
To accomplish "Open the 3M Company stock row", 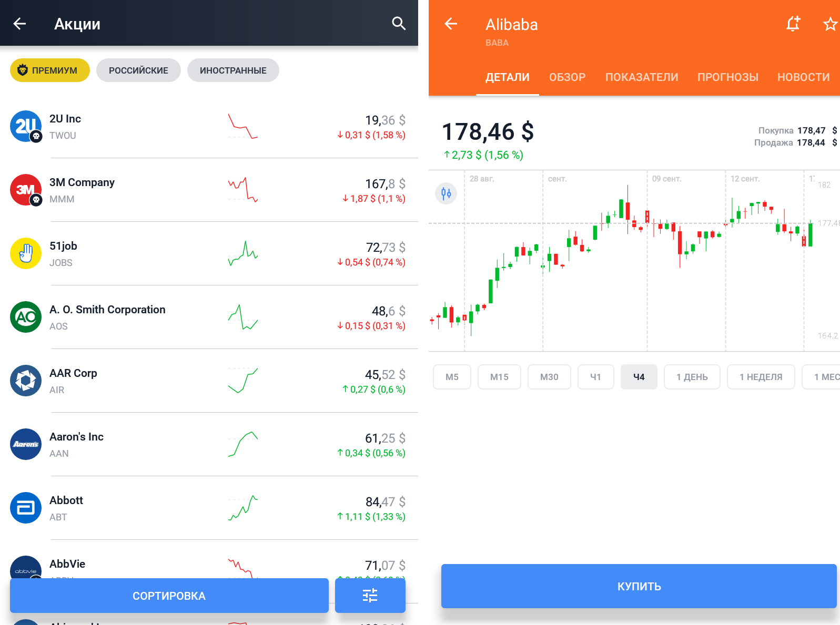I will (x=210, y=190).
